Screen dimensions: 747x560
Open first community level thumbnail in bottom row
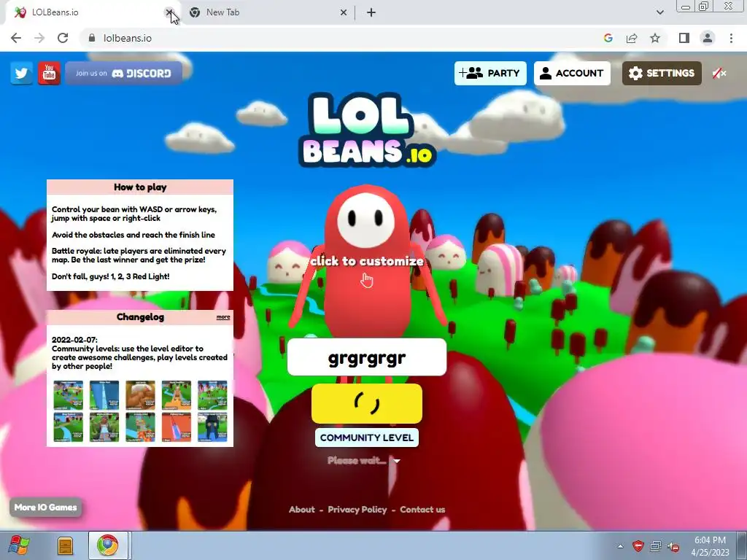68,427
